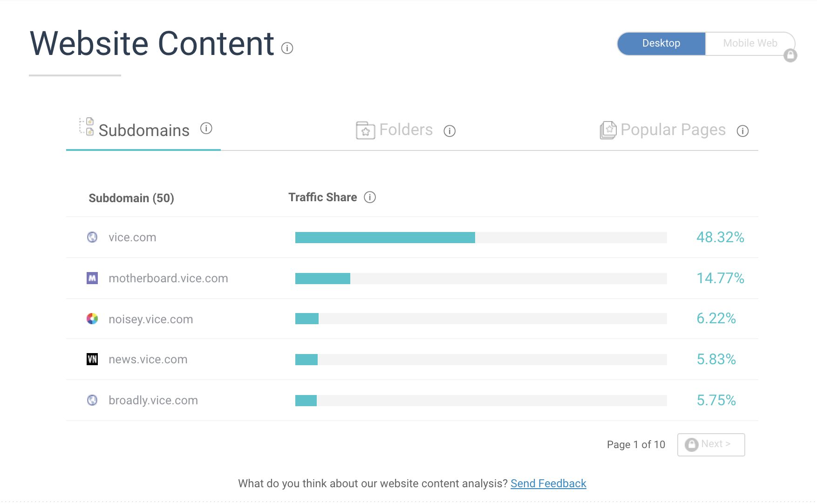Click the noisey.vice.com colorful favicon

pyautogui.click(x=92, y=319)
